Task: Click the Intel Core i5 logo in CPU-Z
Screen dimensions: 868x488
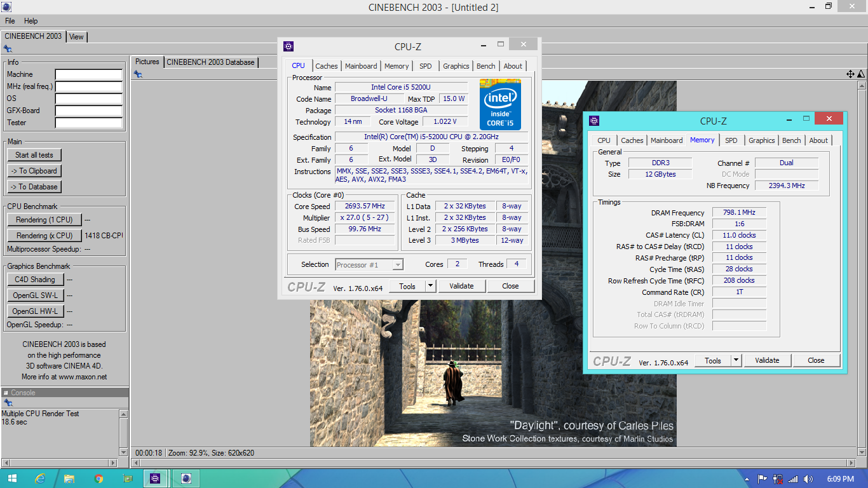Action: tap(500, 104)
